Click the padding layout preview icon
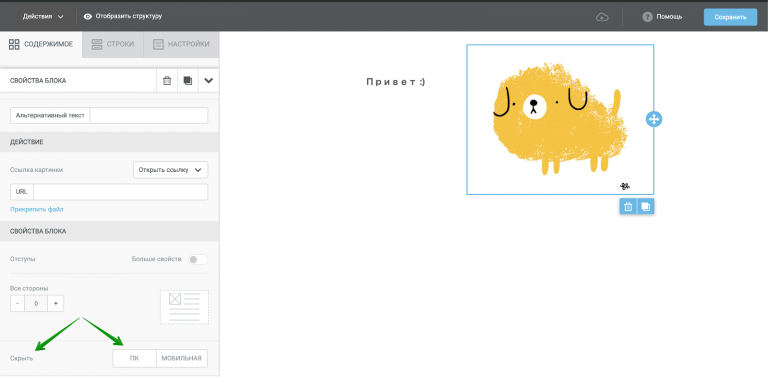This screenshot has width=768, height=377. coord(184,307)
